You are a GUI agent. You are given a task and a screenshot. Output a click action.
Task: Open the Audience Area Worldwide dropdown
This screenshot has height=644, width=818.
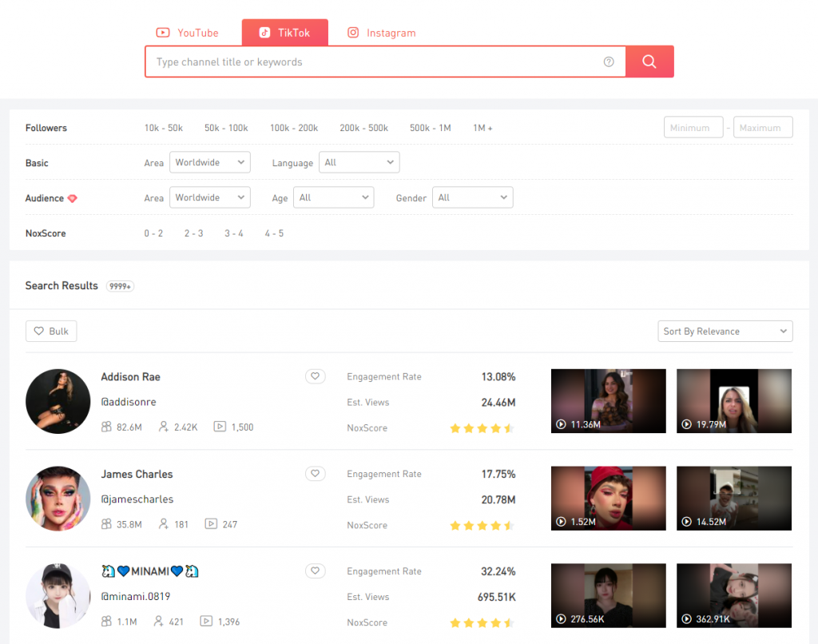[210, 197]
